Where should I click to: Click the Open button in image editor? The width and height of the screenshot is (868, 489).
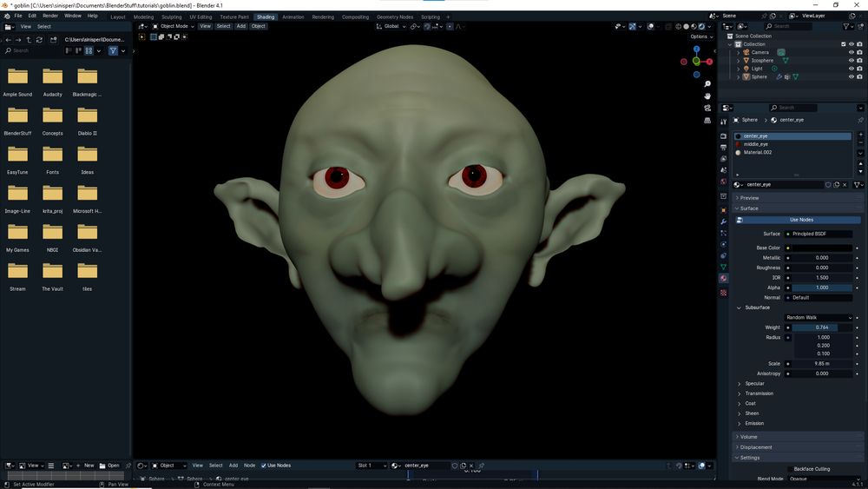[109, 466]
